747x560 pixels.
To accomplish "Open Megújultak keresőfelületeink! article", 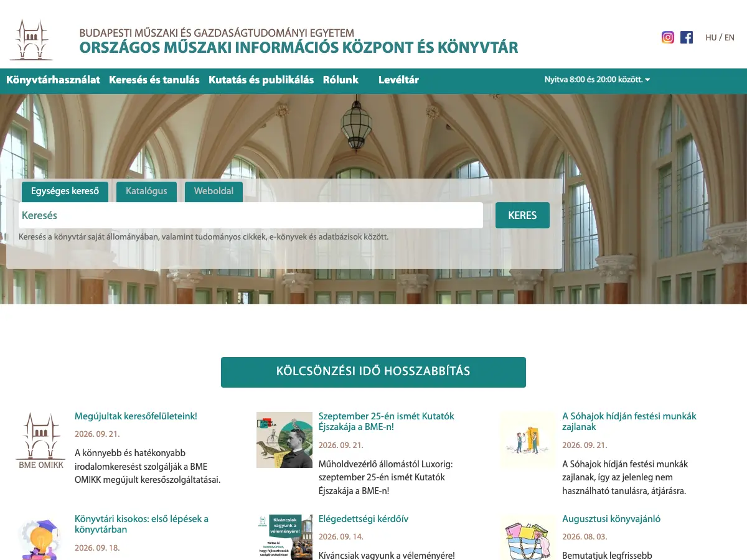I will pyautogui.click(x=136, y=416).
